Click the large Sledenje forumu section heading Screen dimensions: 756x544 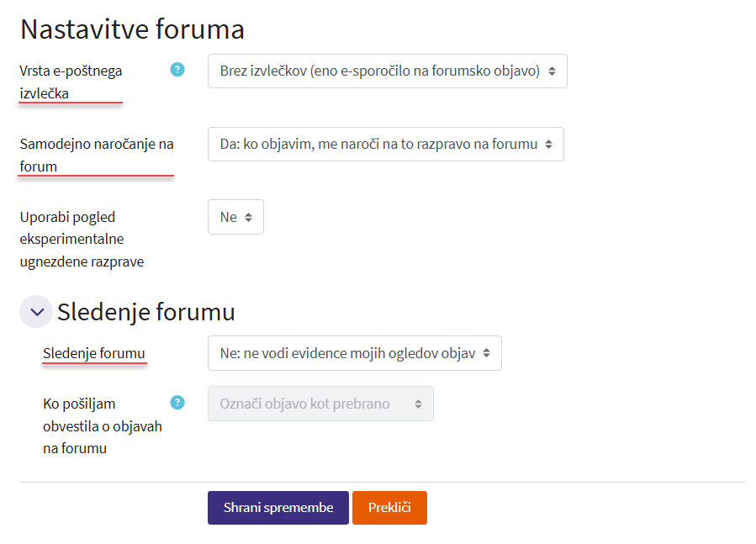pos(146,312)
